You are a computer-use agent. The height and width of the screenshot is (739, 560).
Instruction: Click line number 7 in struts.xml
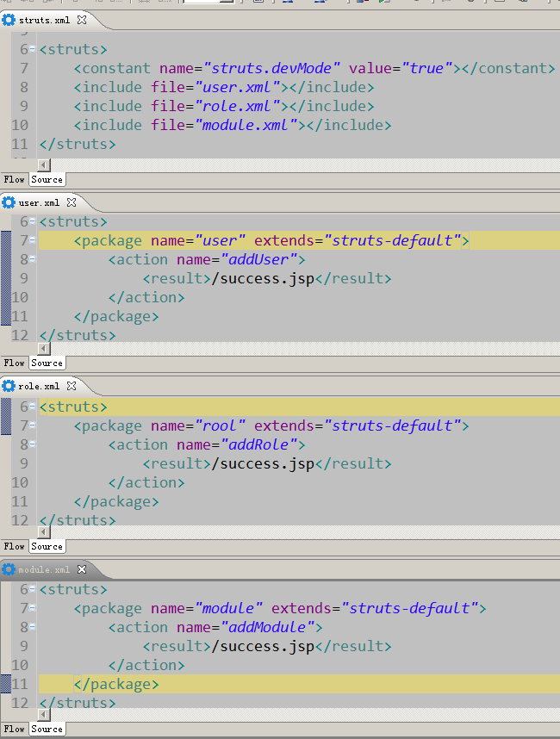click(x=24, y=68)
